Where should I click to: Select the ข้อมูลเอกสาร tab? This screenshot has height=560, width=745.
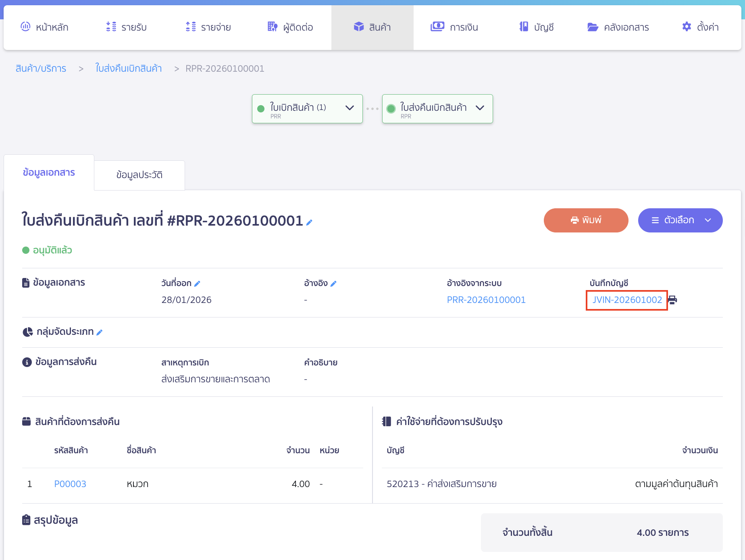[49, 172]
